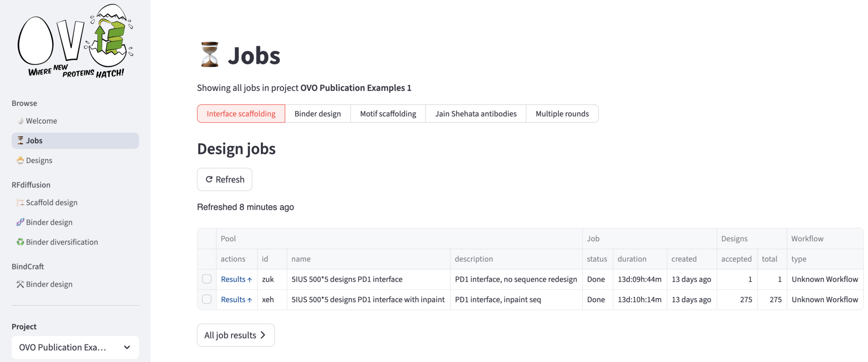Open Binder diversification recycle icon
The height and width of the screenshot is (362, 868).
[20, 242]
